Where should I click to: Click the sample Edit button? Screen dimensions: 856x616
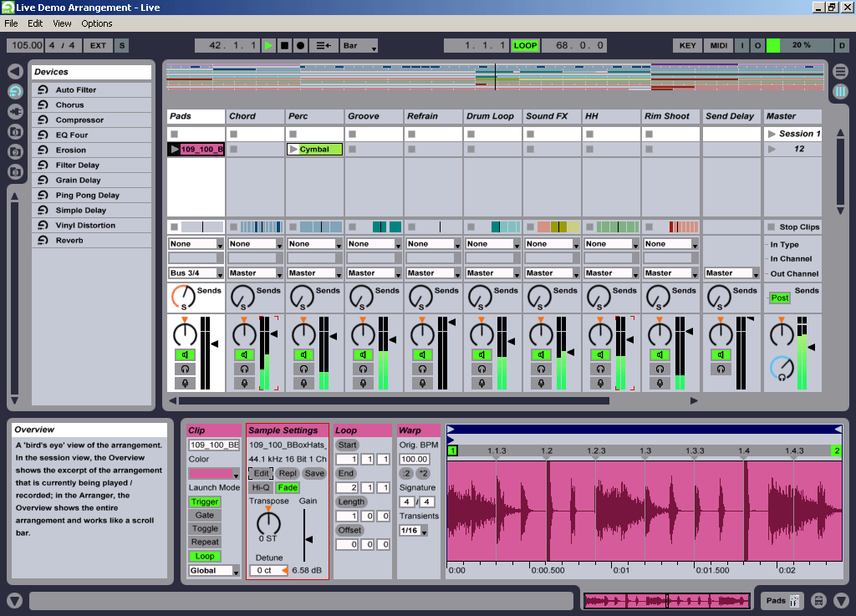point(261,474)
